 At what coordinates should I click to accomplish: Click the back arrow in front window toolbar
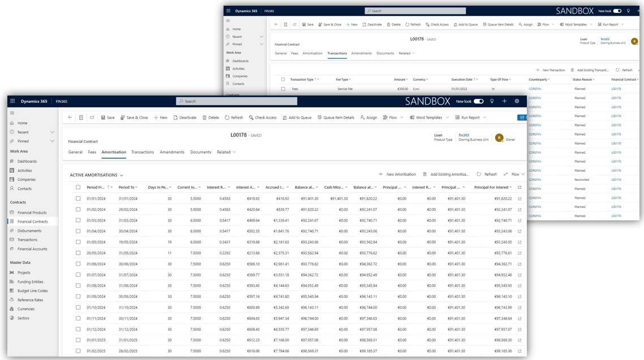70,118
